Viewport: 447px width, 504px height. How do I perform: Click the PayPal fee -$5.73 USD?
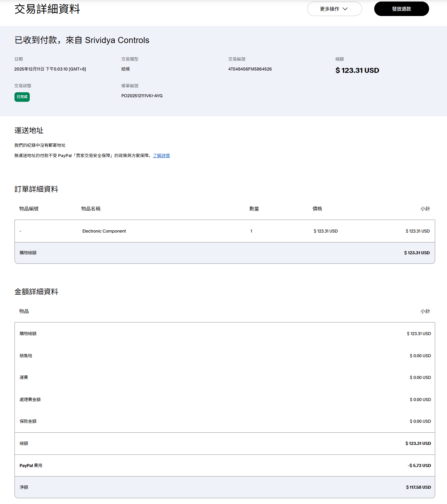tap(419, 465)
